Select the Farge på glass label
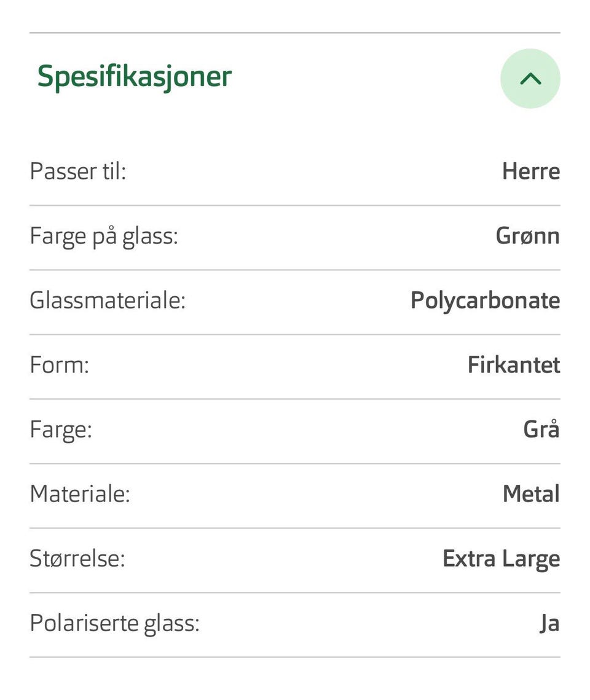This screenshot has width=590, height=700. 103,237
